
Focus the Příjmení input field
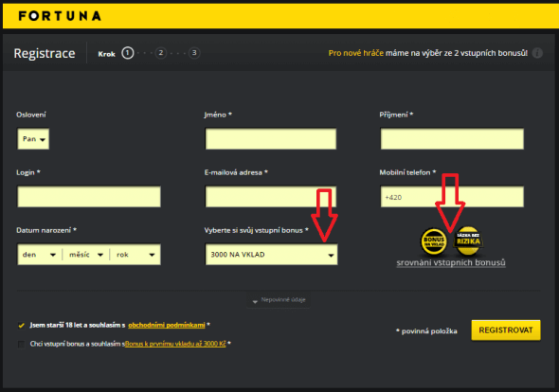452,139
